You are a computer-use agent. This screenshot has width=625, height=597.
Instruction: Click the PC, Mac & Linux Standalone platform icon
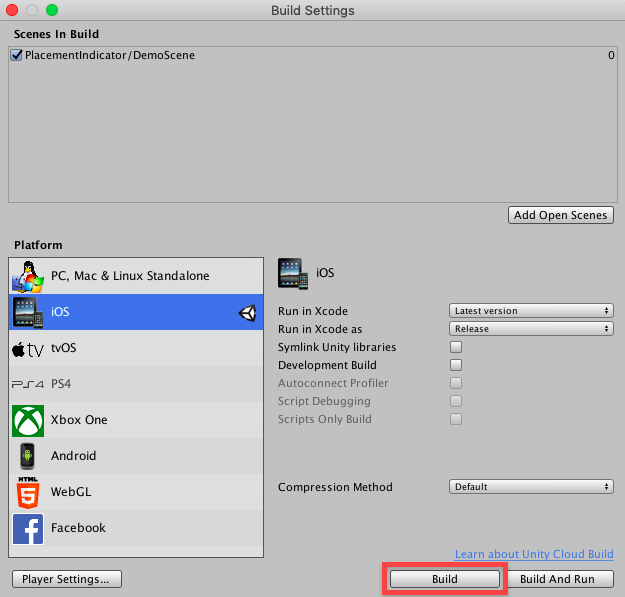point(28,276)
